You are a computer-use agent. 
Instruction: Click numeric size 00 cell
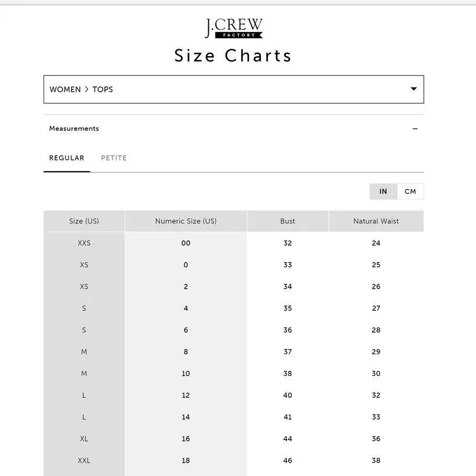pyautogui.click(x=186, y=243)
